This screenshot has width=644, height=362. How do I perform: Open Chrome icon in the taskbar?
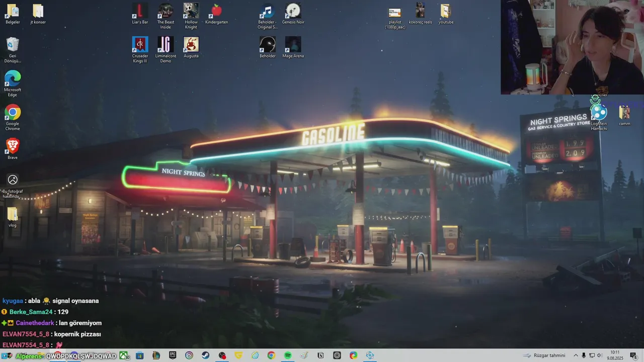pos(271,355)
